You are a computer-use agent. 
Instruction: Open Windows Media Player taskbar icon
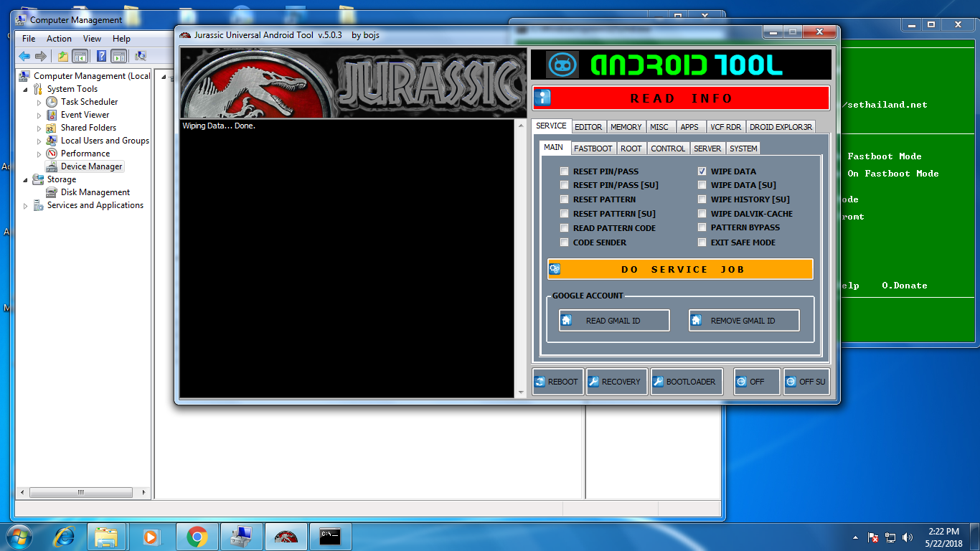point(151,537)
